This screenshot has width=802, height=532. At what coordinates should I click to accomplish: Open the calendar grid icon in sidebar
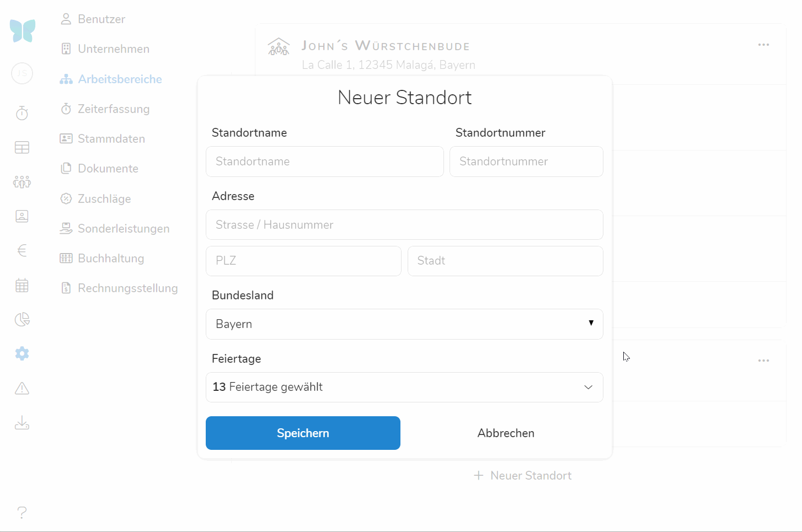click(22, 286)
